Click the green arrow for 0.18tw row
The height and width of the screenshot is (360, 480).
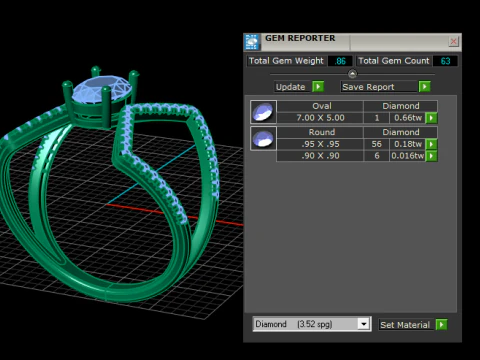tap(432, 144)
